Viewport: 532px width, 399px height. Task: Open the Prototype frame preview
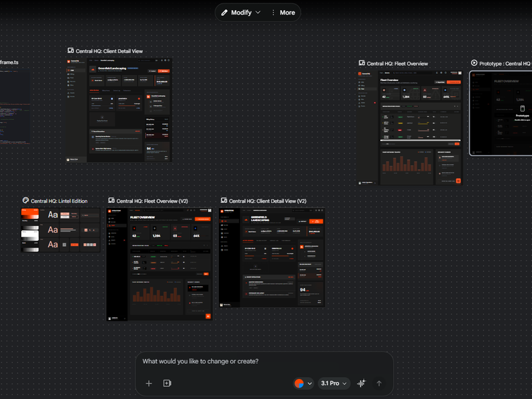tap(501, 113)
